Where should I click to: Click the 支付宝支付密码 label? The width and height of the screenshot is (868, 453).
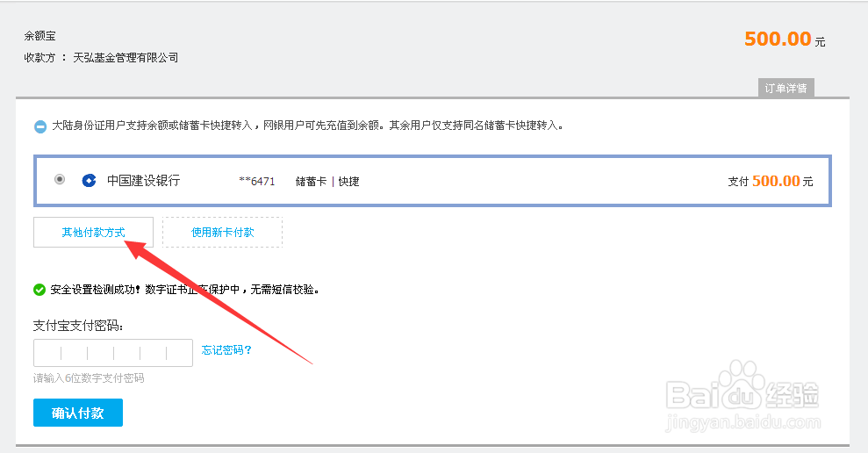(78, 326)
